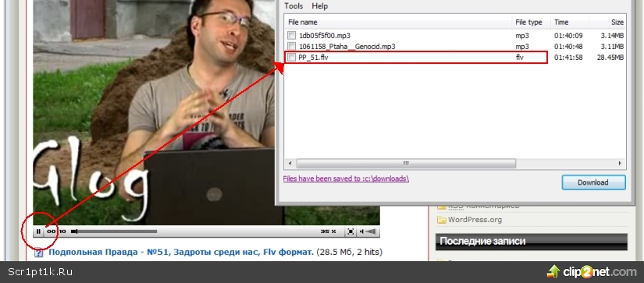Open the WordPress.org sidebar link
This screenshot has height=283, width=644.
pos(475,220)
